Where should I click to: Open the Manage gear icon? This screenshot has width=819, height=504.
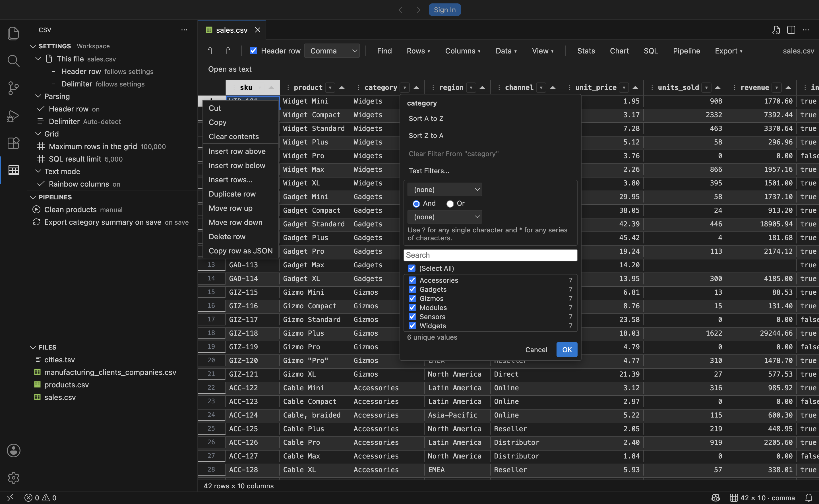click(x=13, y=478)
